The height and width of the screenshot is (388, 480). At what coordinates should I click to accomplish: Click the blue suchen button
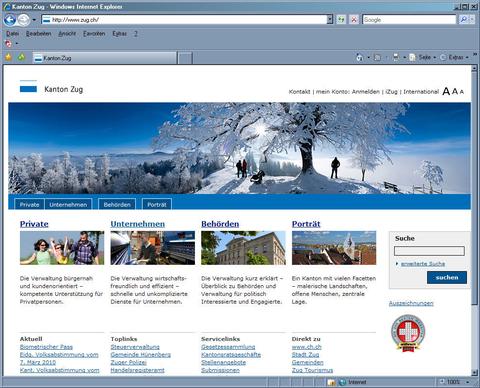pos(447,277)
